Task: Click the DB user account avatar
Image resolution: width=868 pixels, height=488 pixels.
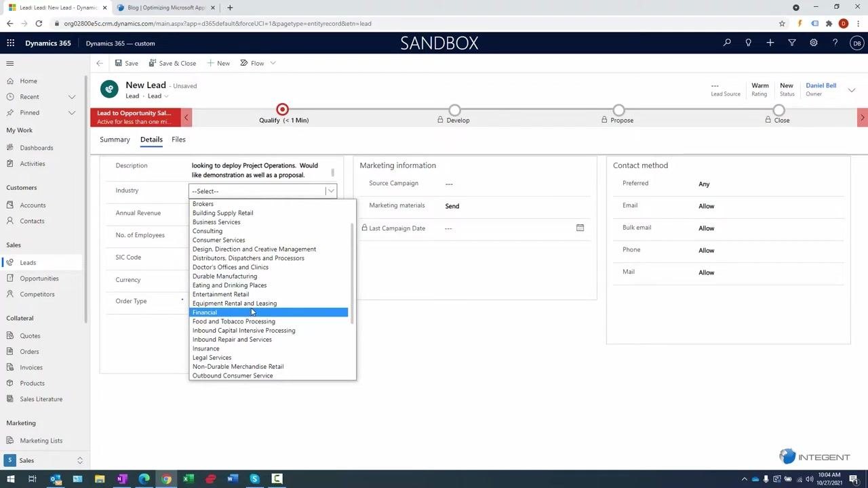Action: click(856, 43)
